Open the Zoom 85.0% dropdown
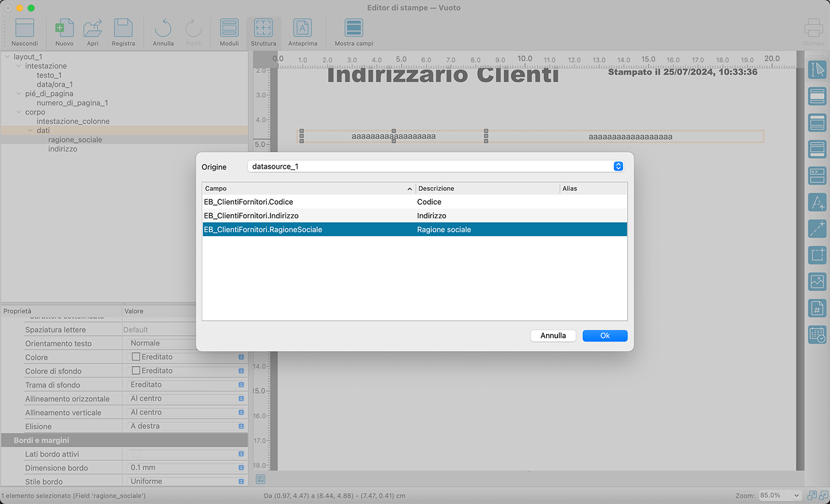Screen dimensions: 830x504 point(780,495)
